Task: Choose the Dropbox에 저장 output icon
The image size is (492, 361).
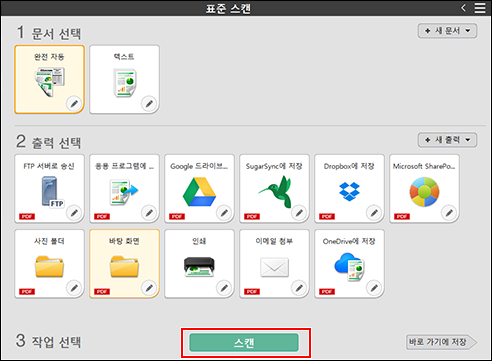Action: [349, 192]
